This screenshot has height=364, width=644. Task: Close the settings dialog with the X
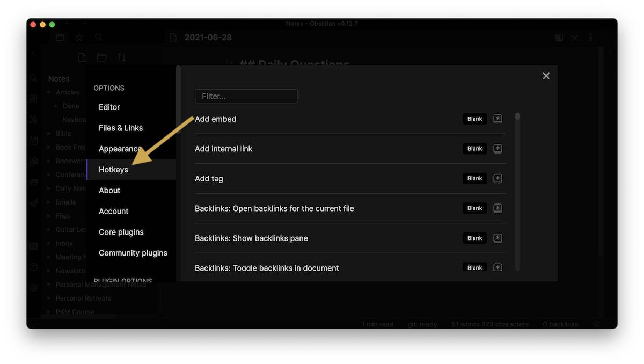pyautogui.click(x=546, y=76)
